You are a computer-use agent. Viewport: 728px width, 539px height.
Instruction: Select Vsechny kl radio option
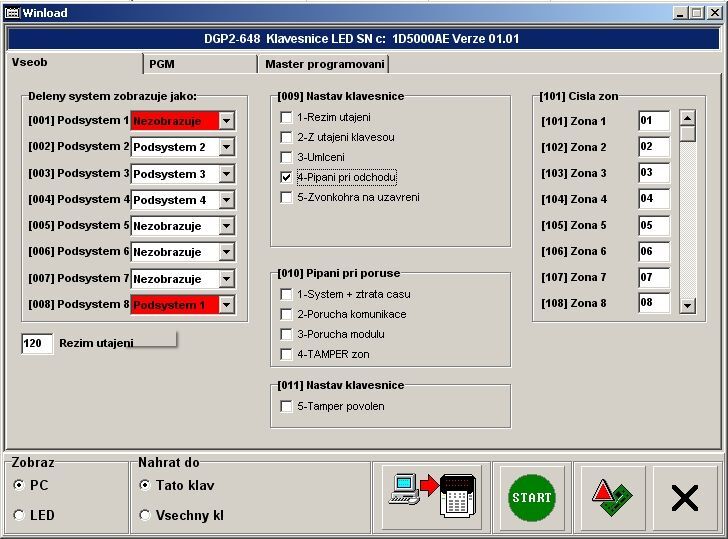[x=145, y=515]
